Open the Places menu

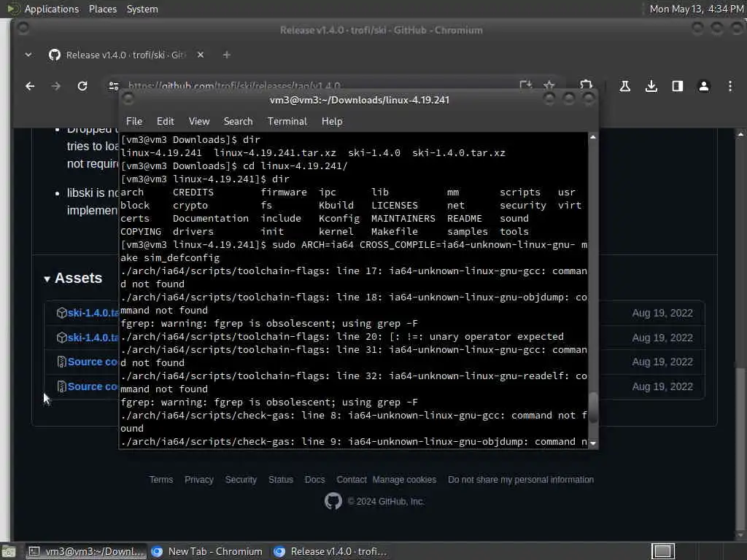[102, 9]
